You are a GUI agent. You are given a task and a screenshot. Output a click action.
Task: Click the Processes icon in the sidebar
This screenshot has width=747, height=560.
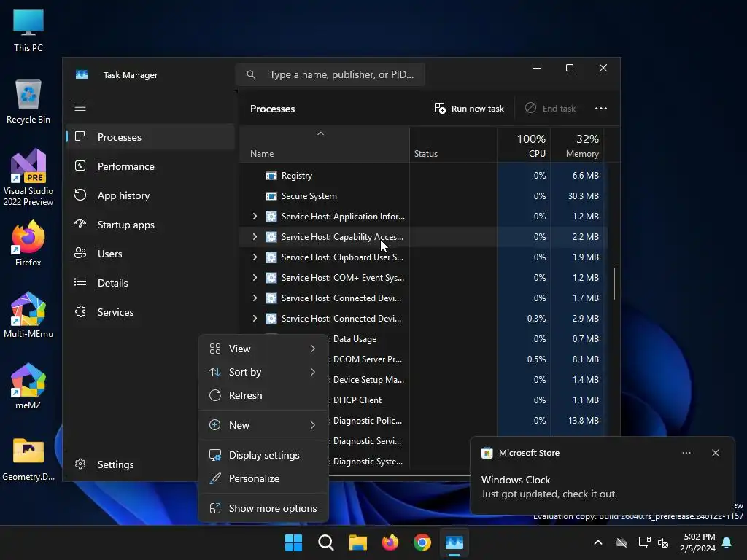[x=80, y=136]
